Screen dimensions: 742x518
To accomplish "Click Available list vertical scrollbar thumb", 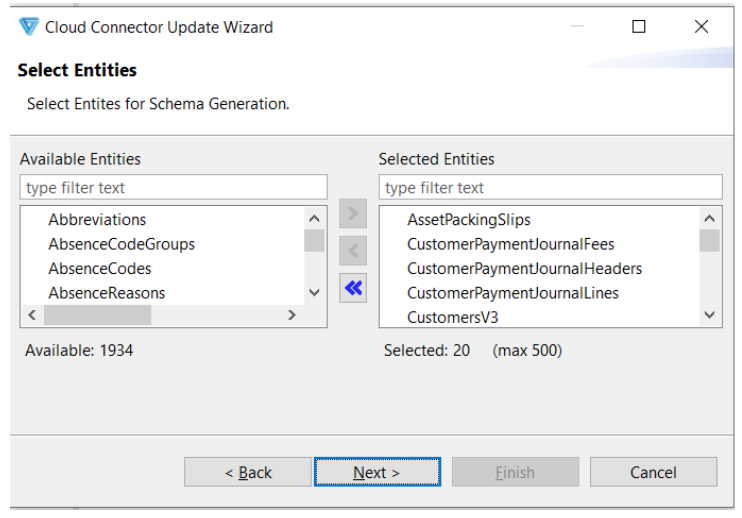I will (x=314, y=240).
